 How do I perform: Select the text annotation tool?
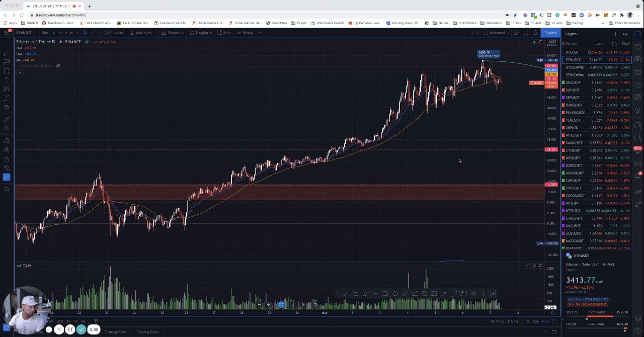(x=6, y=80)
